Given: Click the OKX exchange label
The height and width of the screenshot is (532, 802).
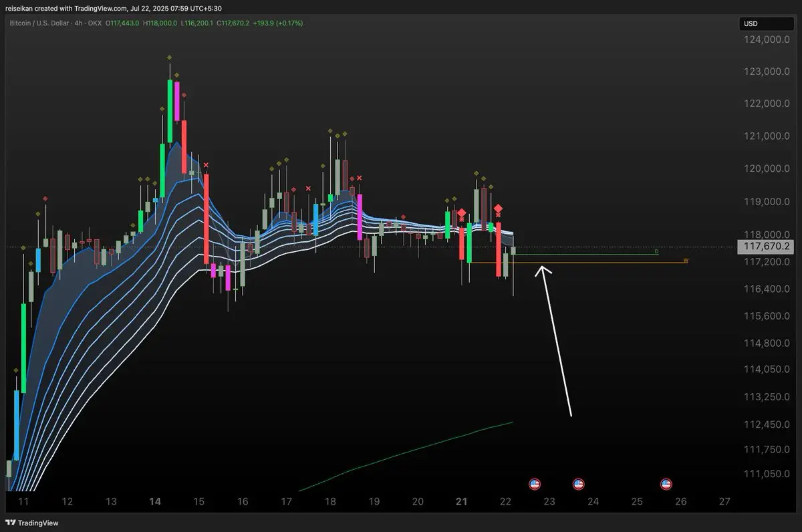Looking at the screenshot, I should point(94,23).
